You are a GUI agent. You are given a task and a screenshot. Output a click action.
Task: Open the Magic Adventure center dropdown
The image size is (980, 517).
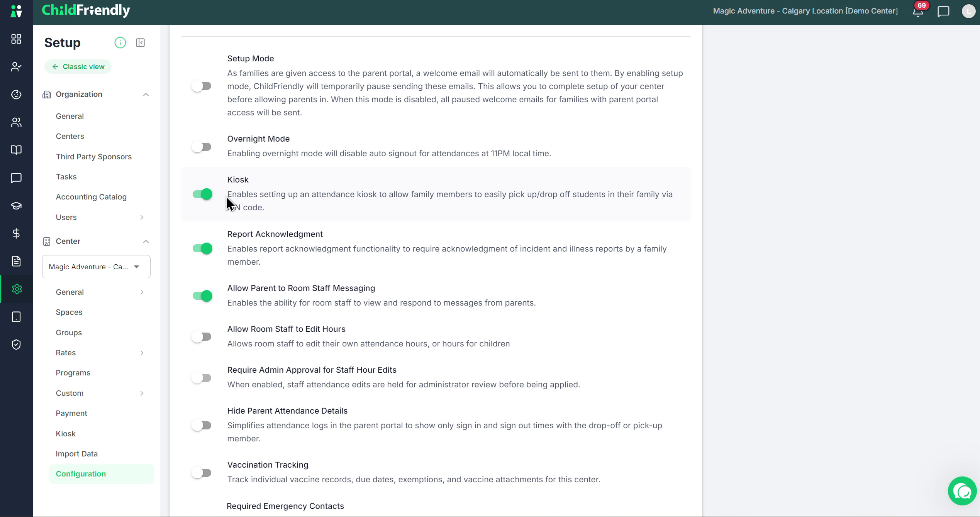pyautogui.click(x=96, y=267)
